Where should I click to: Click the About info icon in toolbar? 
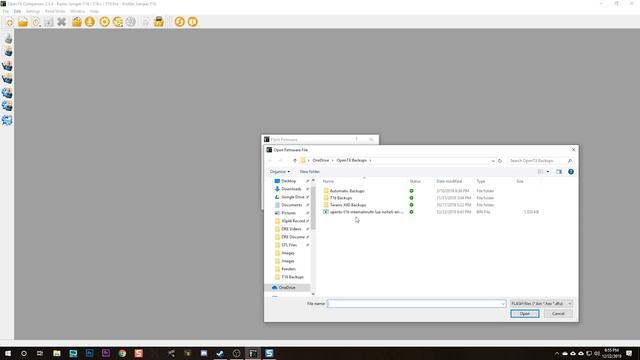193,22
